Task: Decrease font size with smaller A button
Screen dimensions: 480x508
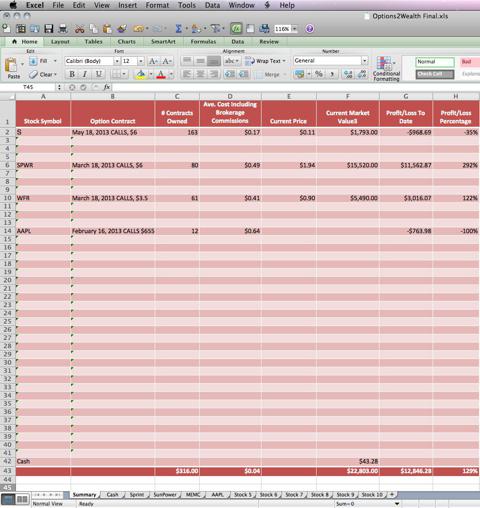Action: tap(166, 61)
